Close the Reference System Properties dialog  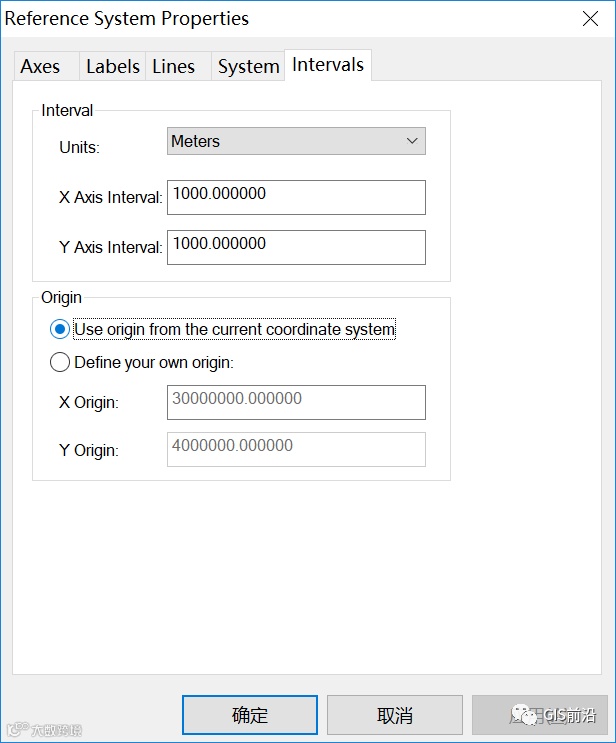pos(590,19)
